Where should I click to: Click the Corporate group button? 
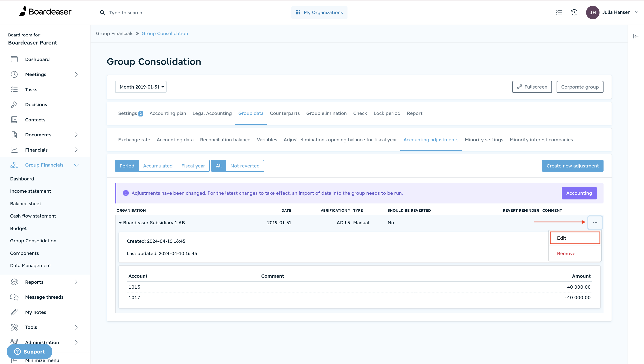coord(580,87)
